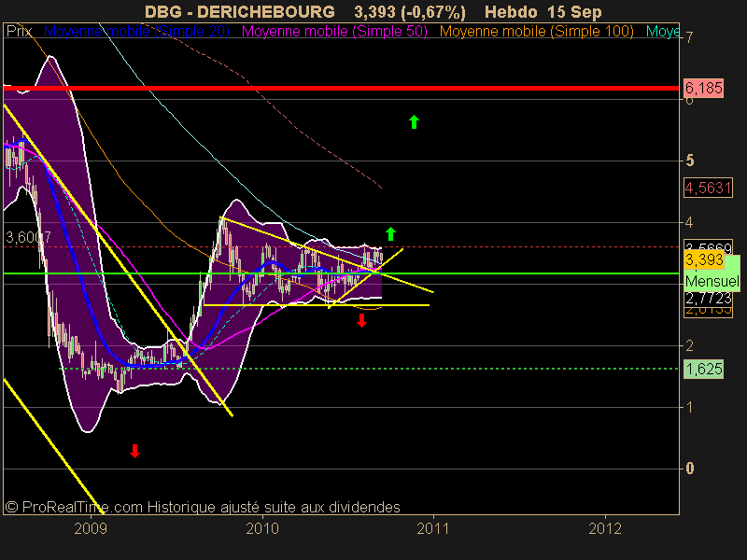Select the 3,393 (-0,67%) quote in title

[410, 11]
